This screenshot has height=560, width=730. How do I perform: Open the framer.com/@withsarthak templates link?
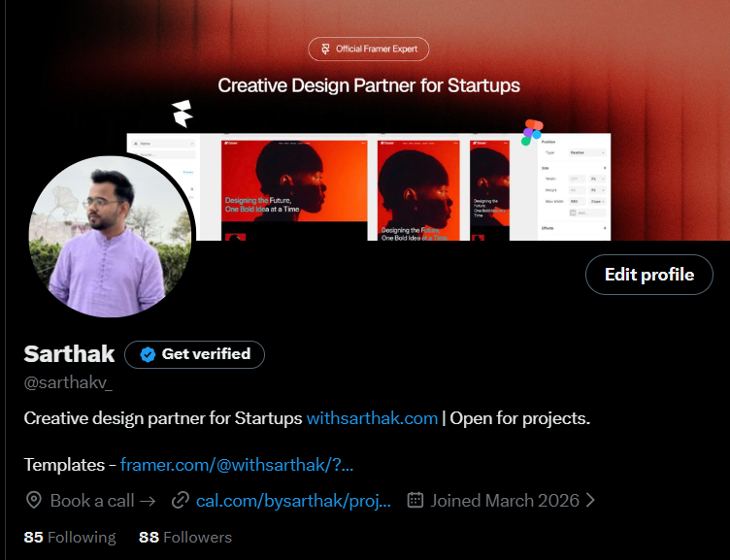(237, 465)
